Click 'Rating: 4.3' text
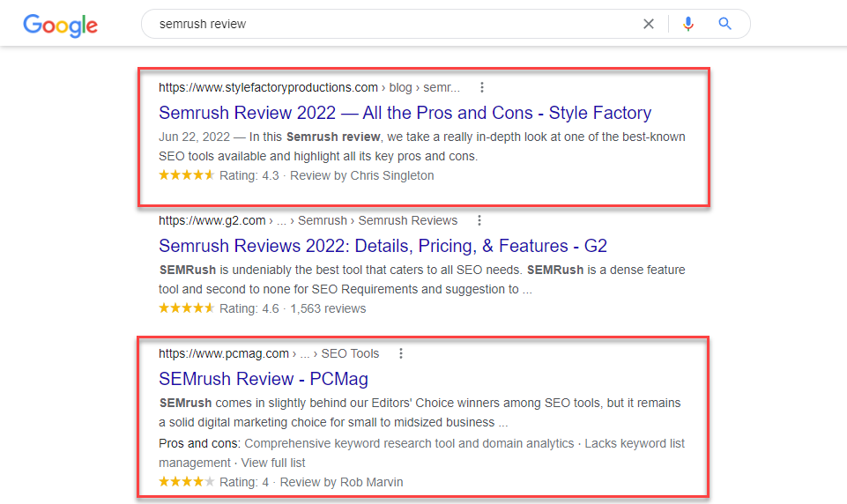 [249, 175]
